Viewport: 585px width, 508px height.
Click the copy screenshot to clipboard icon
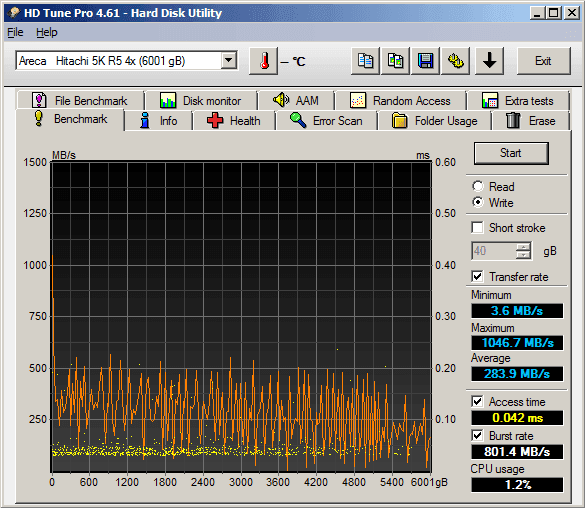[x=395, y=61]
